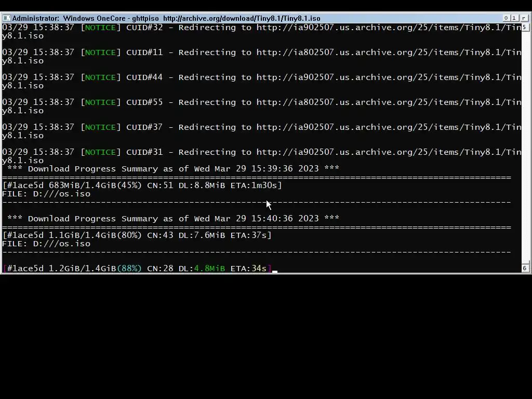Click the ETA:34s value
The height and width of the screenshot is (399, 532).
[x=248, y=269]
